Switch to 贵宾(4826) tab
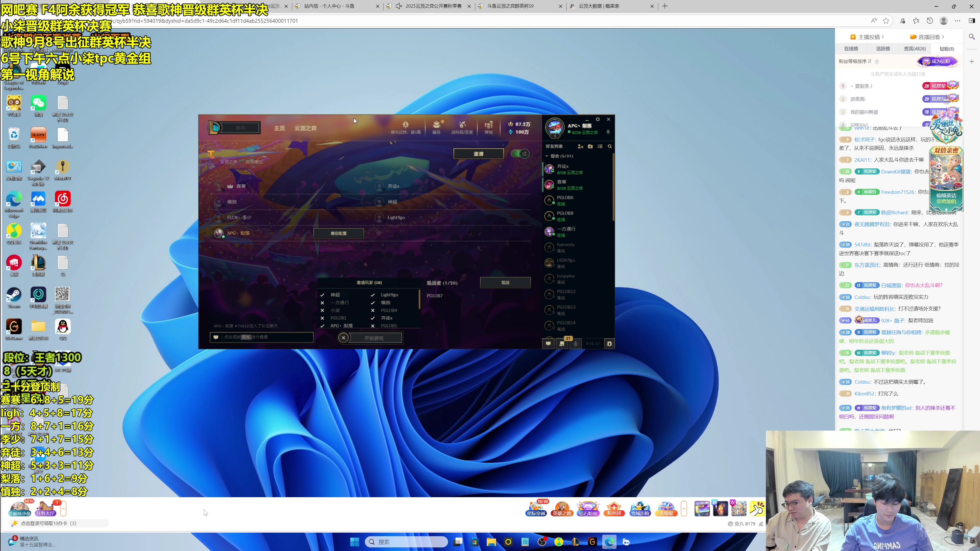The image size is (980, 551). (915, 49)
